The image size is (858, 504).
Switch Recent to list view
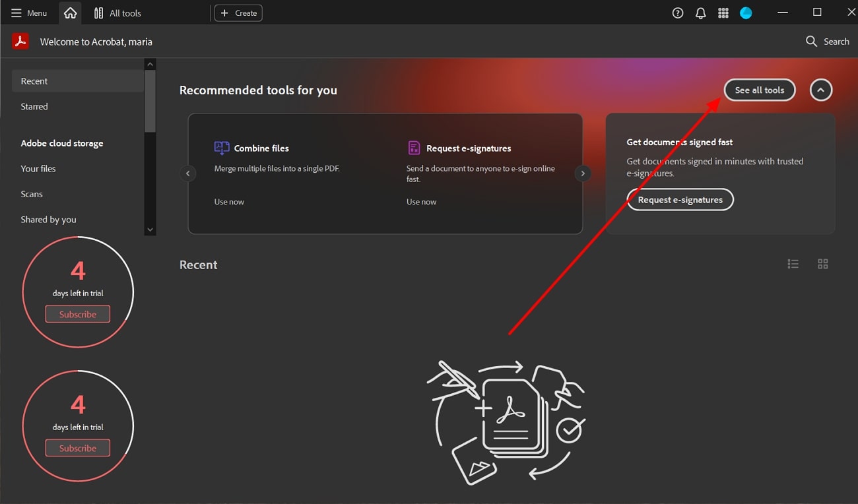coord(793,264)
